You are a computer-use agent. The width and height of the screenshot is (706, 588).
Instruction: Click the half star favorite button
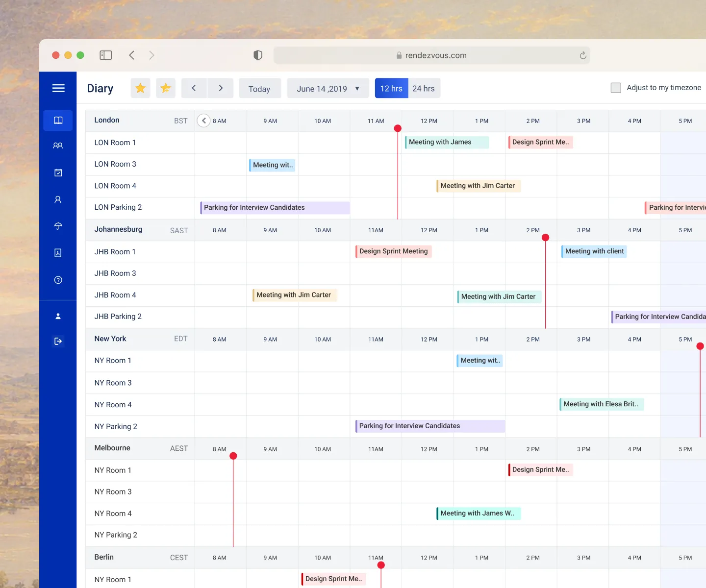(x=166, y=88)
